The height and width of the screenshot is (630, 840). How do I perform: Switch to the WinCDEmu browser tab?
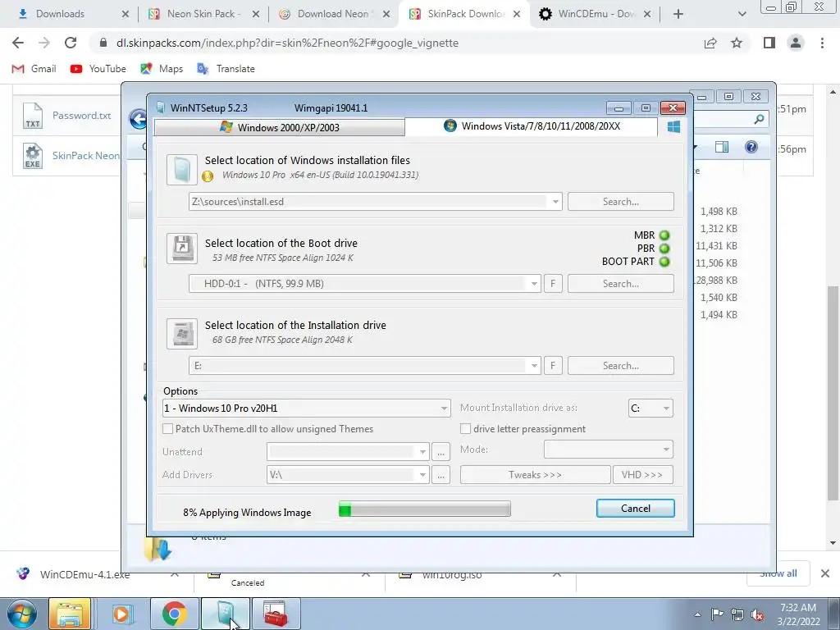[x=594, y=14]
